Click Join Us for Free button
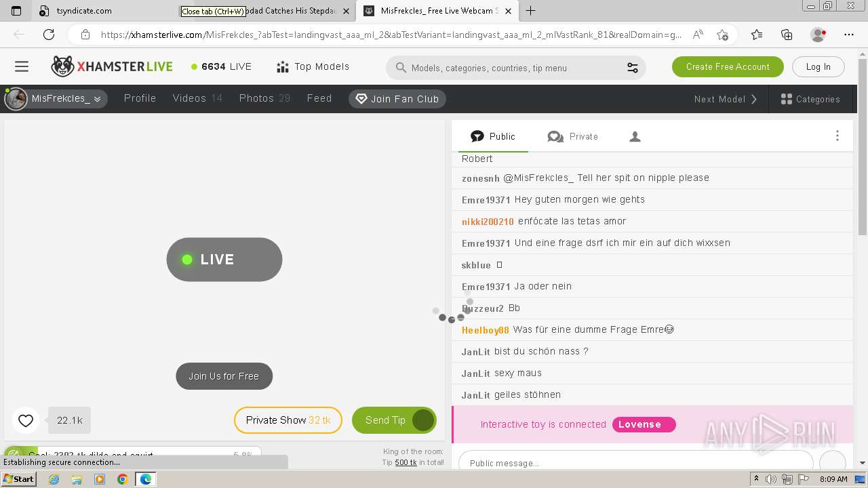Viewport: 868px width, 488px height. [x=224, y=376]
